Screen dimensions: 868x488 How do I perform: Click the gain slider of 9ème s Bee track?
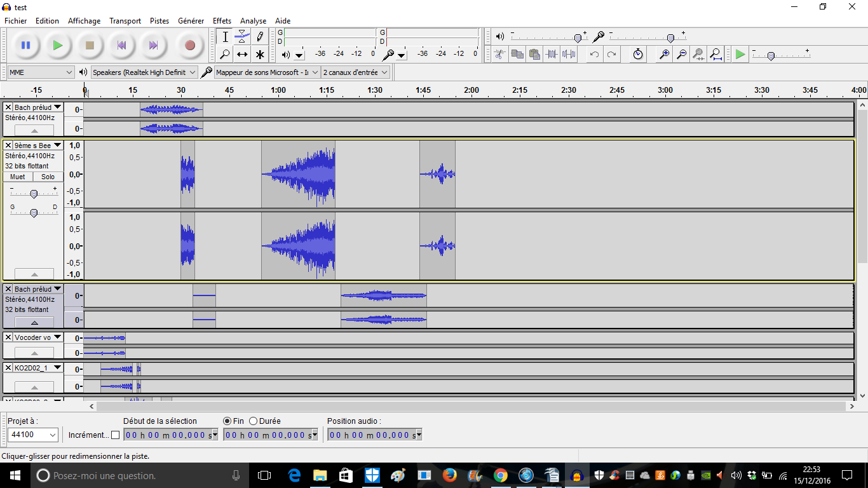pyautogui.click(x=34, y=194)
